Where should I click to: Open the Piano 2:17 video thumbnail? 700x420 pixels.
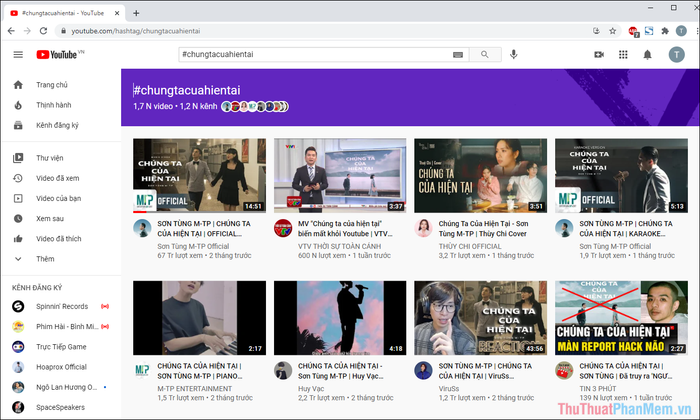point(199,318)
